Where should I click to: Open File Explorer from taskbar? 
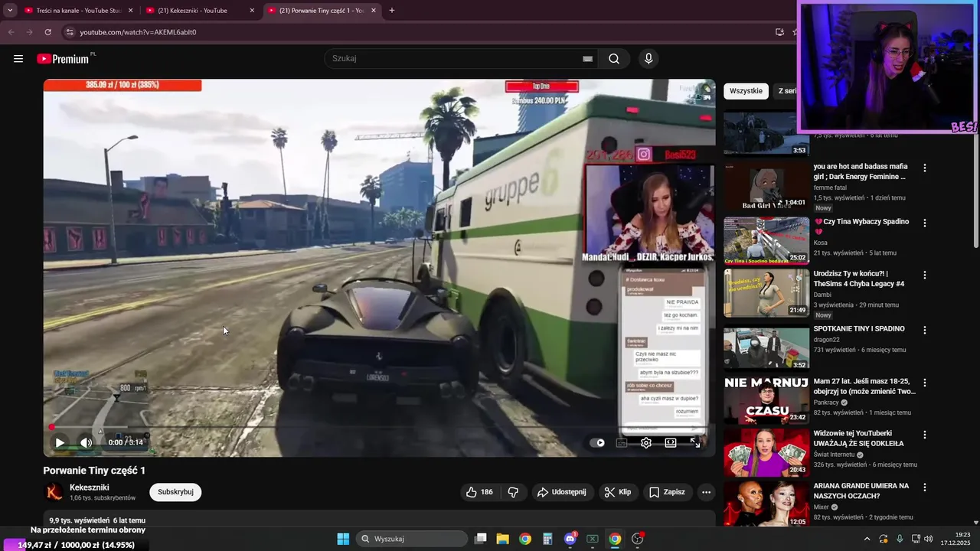click(x=502, y=539)
